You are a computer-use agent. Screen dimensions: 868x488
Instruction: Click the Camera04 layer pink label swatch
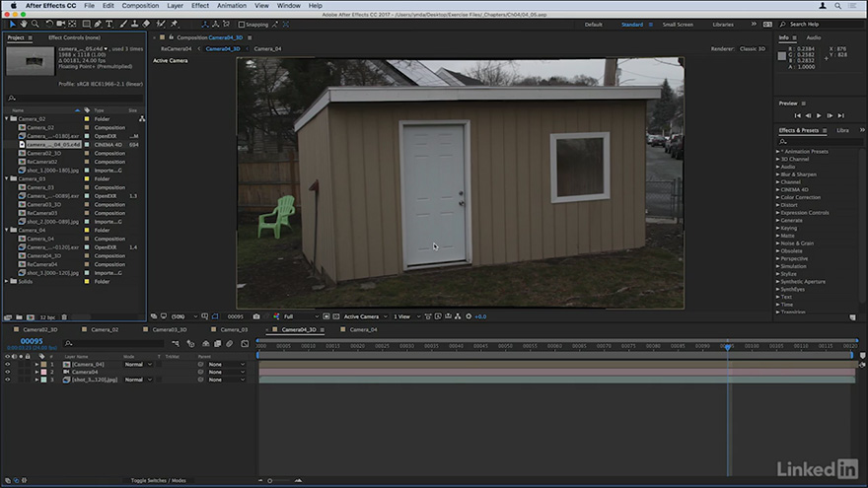tap(43, 373)
